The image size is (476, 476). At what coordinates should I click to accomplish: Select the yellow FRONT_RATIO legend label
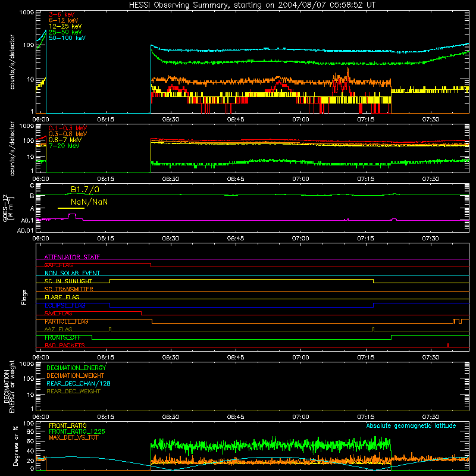point(68,425)
